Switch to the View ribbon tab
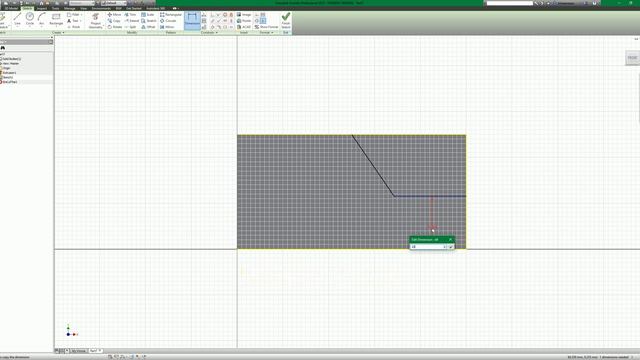The height and width of the screenshot is (360, 640). pyautogui.click(x=84, y=8)
